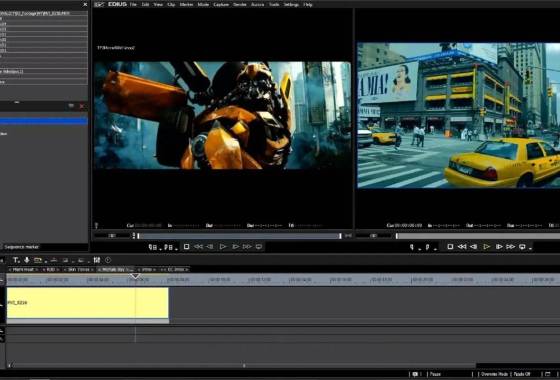Select the yellow video clip on timeline

point(88,303)
